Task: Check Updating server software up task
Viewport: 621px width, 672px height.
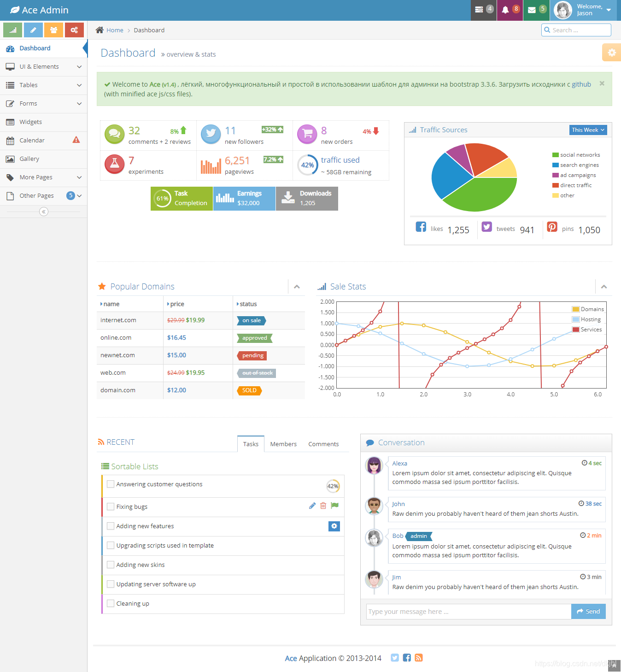Action: 111,584
